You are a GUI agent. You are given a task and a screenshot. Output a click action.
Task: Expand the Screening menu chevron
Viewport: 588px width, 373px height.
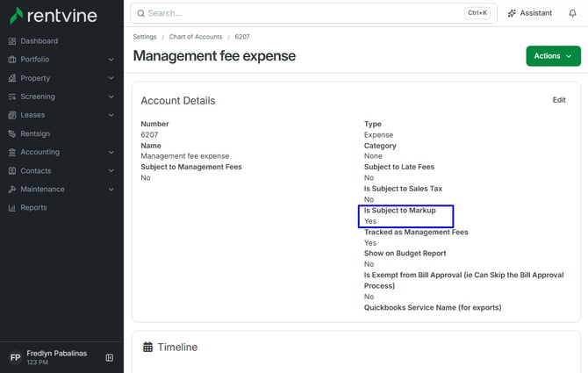111,97
